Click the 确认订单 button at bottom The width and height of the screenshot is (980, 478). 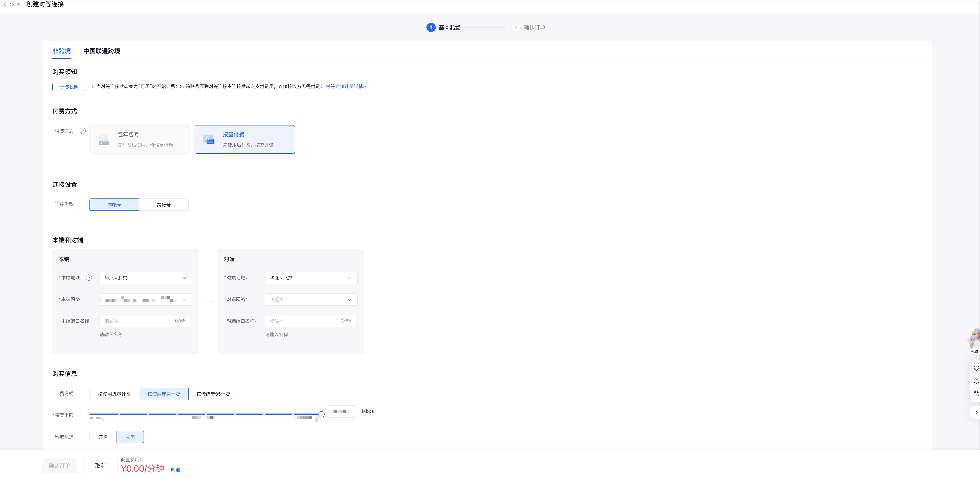59,466
